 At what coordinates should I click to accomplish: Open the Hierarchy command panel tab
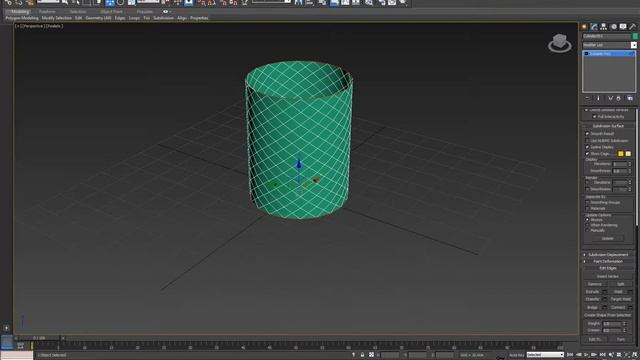click(604, 27)
